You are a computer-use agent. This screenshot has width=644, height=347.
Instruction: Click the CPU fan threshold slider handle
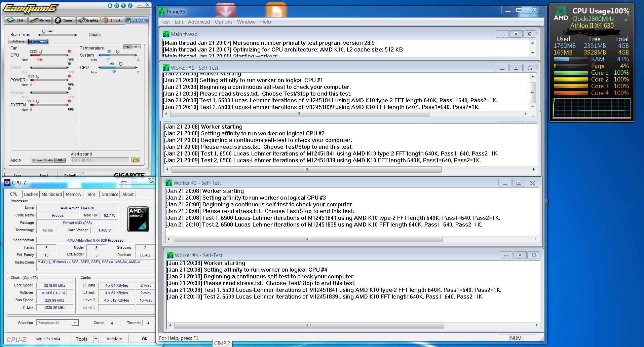tap(40, 52)
